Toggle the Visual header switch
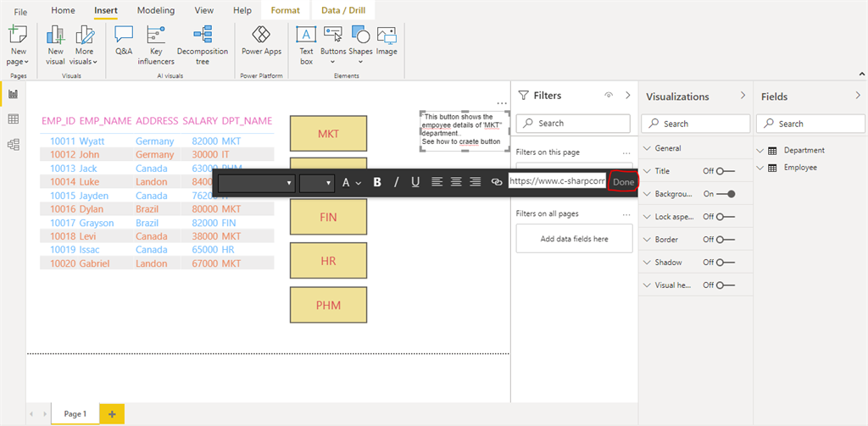 pyautogui.click(x=726, y=285)
